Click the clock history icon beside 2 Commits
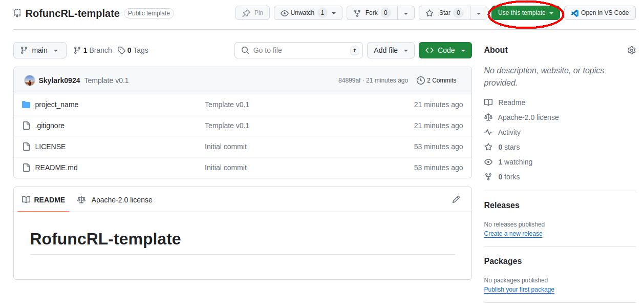The width and height of the screenshot is (644, 308). (421, 80)
